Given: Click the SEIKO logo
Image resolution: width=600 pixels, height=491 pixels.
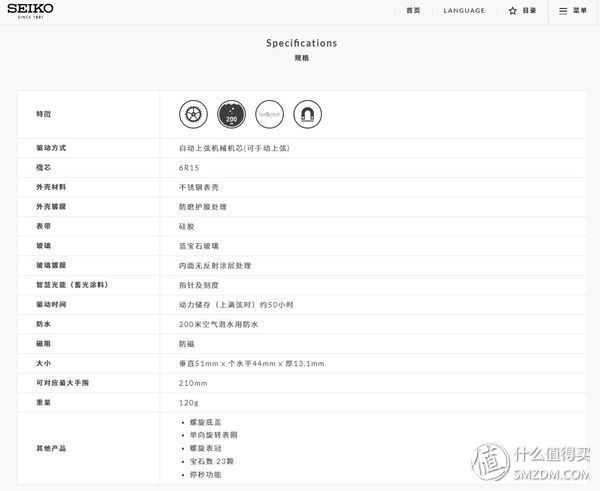Looking at the screenshot, I should point(30,10).
